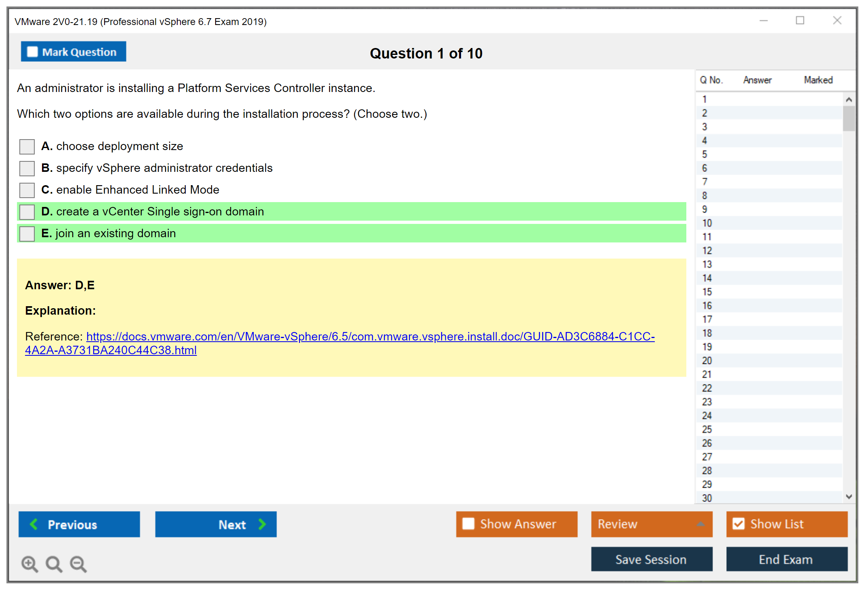The width and height of the screenshot is (868, 593).
Task: Click the question list scrollbar thumb
Action: (x=849, y=119)
